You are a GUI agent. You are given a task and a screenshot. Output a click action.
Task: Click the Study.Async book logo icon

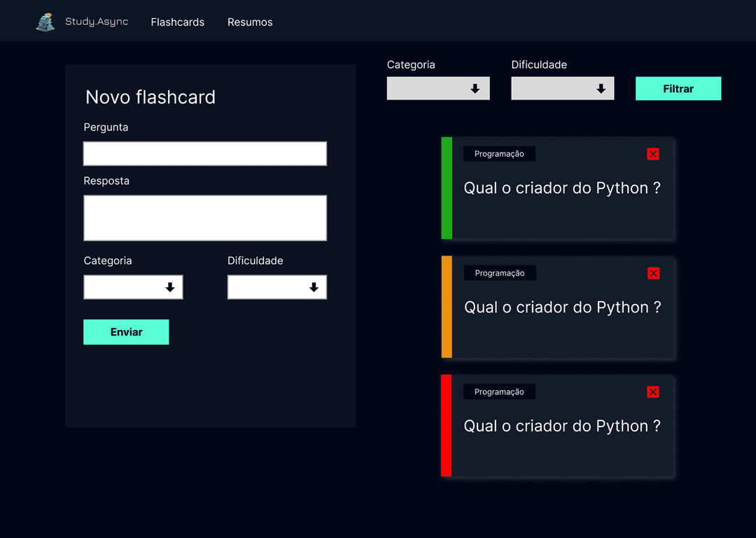(45, 22)
